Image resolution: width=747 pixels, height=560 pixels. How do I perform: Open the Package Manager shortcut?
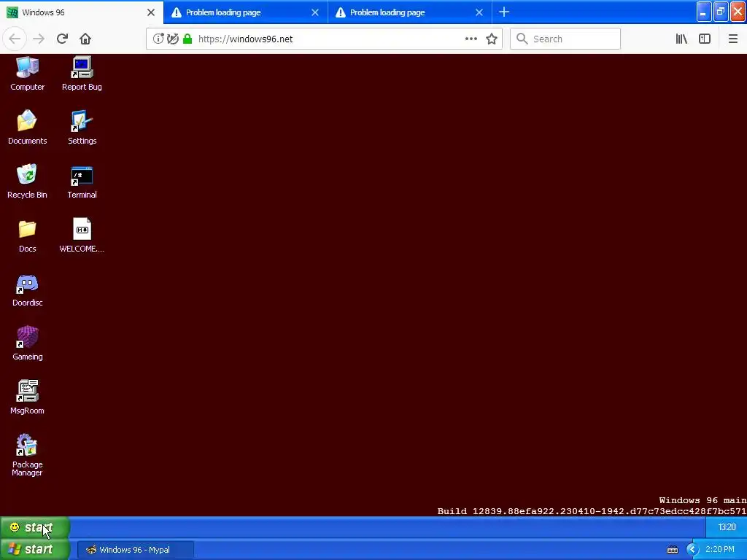click(x=27, y=455)
